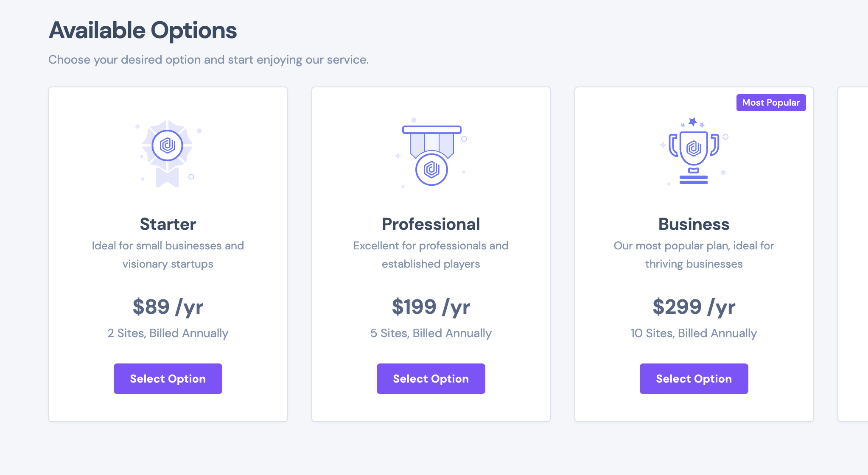Click the medal banner above the Professional logo

coord(431,130)
